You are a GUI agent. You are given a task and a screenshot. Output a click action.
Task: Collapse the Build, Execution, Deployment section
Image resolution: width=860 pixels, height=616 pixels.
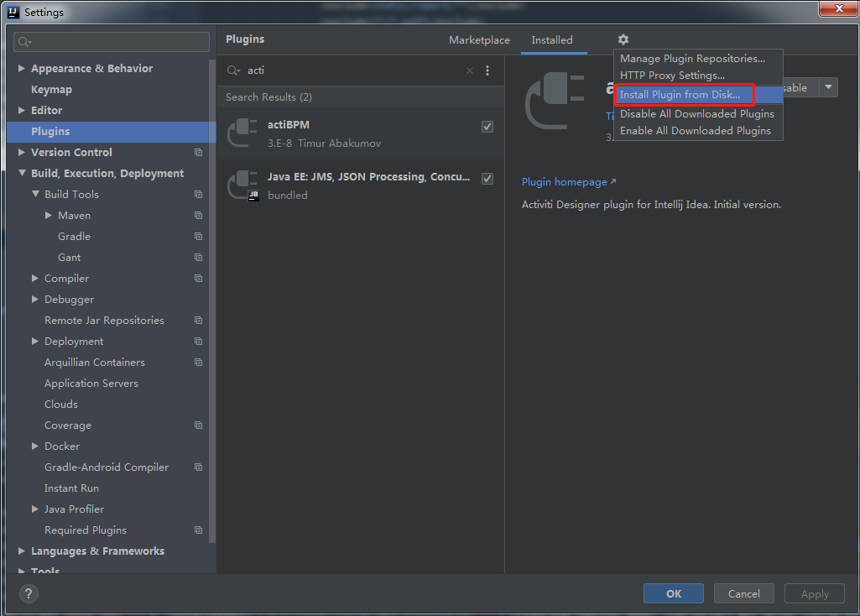coord(21,173)
